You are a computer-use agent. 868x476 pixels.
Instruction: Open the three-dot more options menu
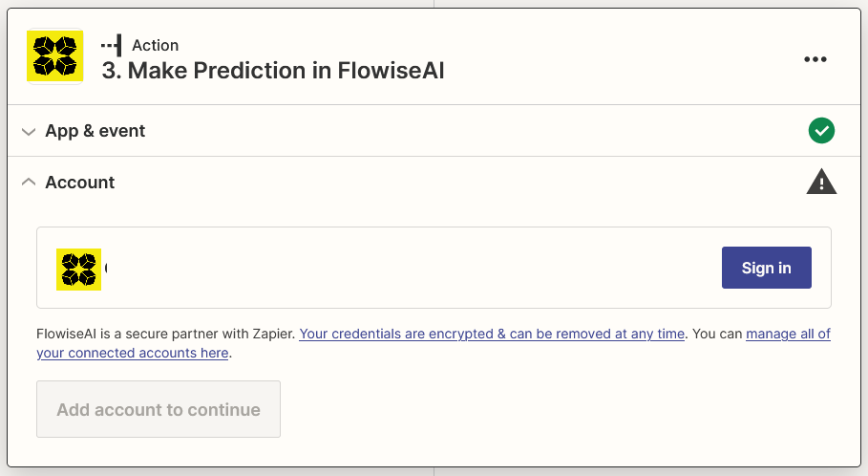coord(815,59)
